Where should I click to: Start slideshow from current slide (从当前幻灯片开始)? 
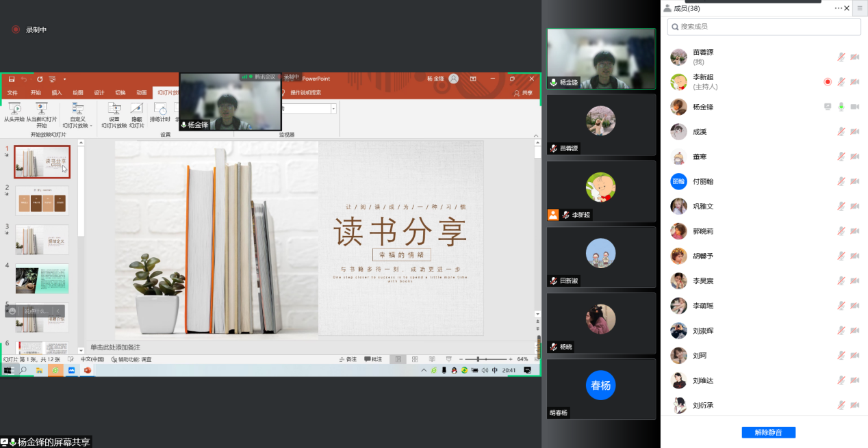[41, 115]
